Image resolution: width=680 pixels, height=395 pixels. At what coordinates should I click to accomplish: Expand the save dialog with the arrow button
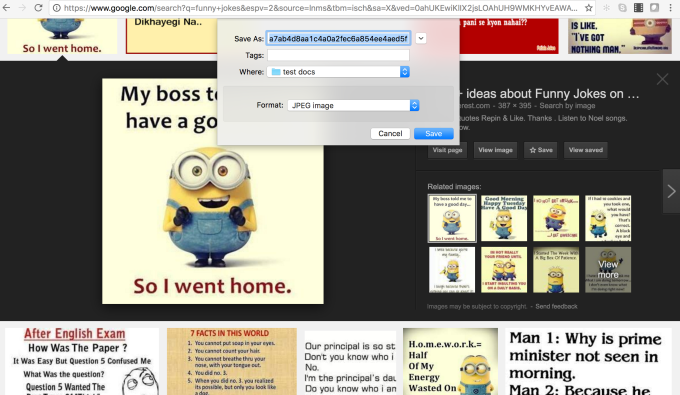pos(421,39)
